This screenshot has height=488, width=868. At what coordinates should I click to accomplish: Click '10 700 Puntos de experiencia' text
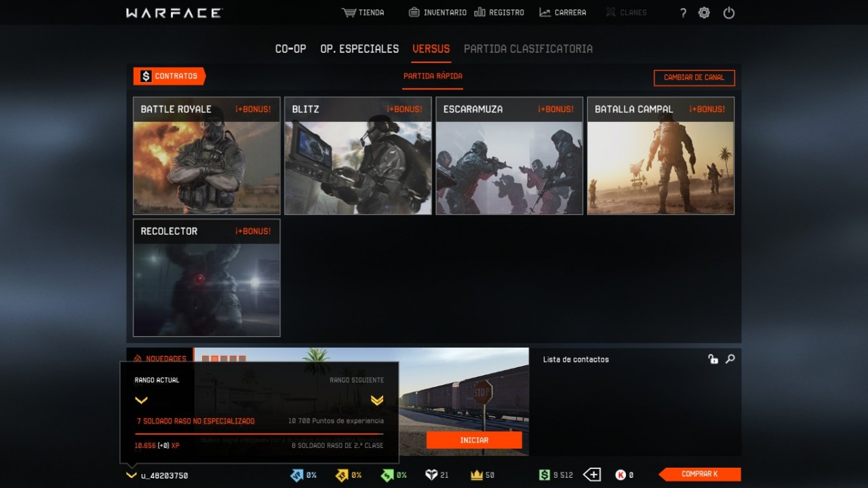[336, 421]
